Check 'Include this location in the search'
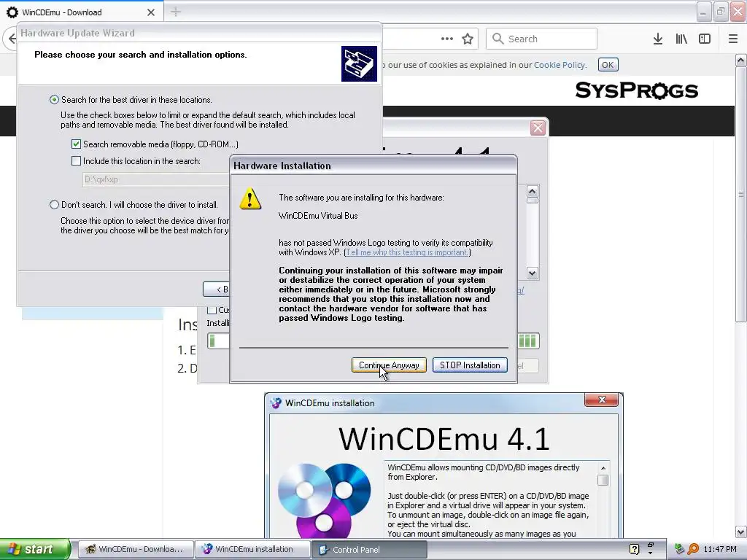 tap(76, 161)
